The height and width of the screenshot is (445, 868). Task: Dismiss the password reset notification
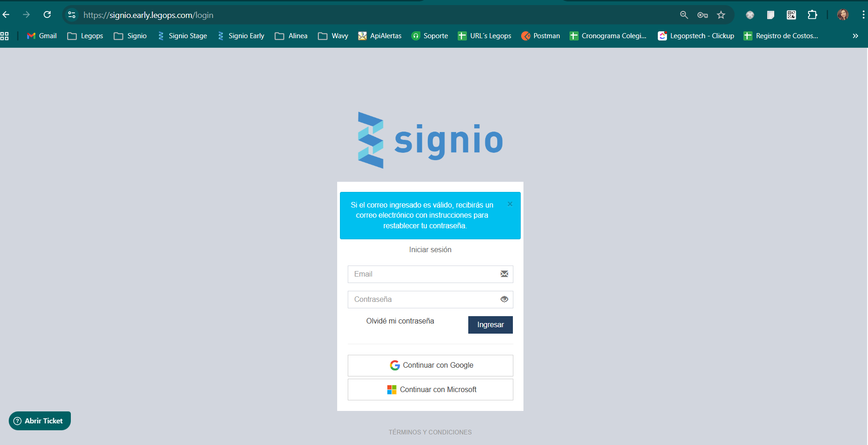click(510, 204)
